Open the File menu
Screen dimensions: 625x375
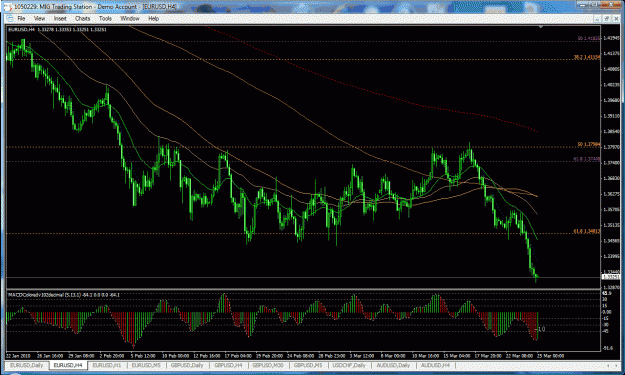tap(21, 18)
